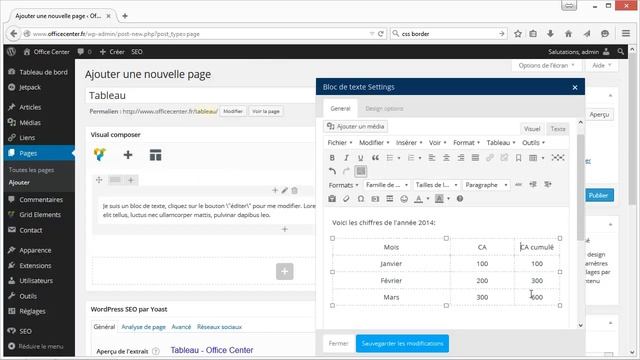Screen dimensions: 640x360
Task: Expand the Aide help panel
Action: (x=602, y=65)
